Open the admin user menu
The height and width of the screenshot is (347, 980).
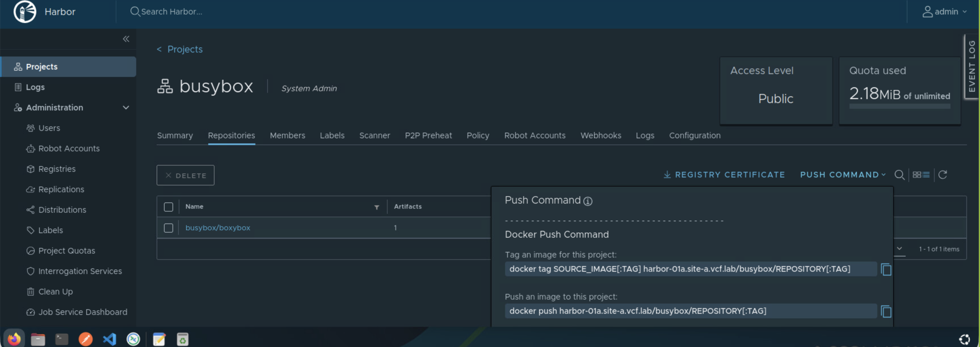tap(944, 11)
